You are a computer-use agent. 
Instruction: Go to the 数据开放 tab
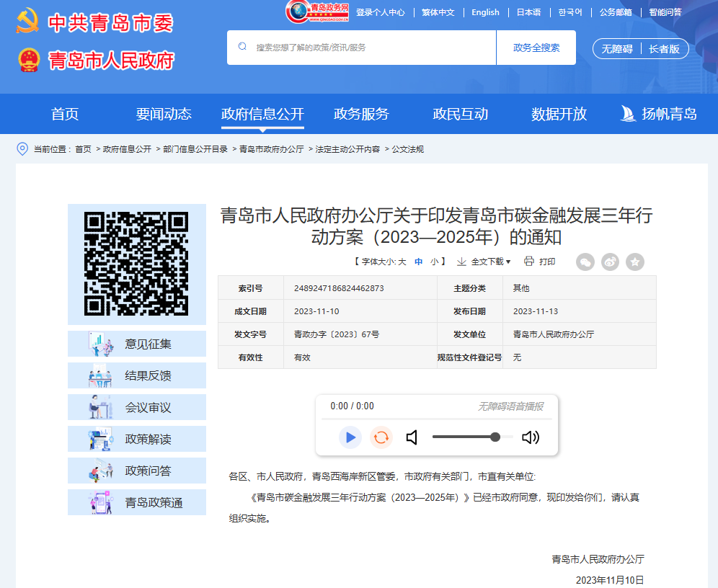[x=559, y=114]
